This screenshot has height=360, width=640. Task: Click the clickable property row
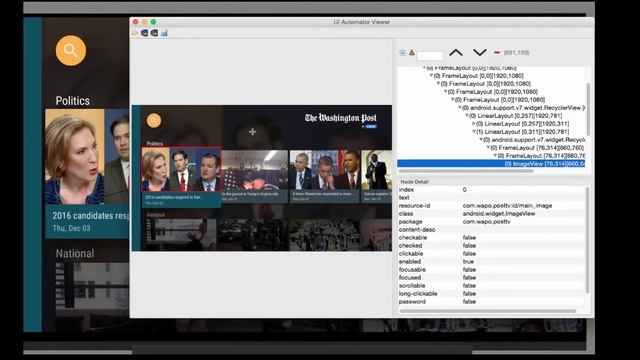pos(491,253)
